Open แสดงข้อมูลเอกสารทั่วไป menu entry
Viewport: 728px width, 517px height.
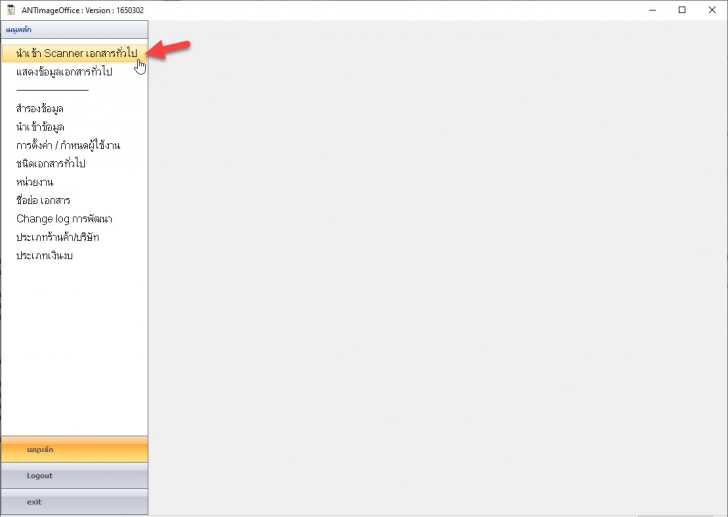pos(64,72)
